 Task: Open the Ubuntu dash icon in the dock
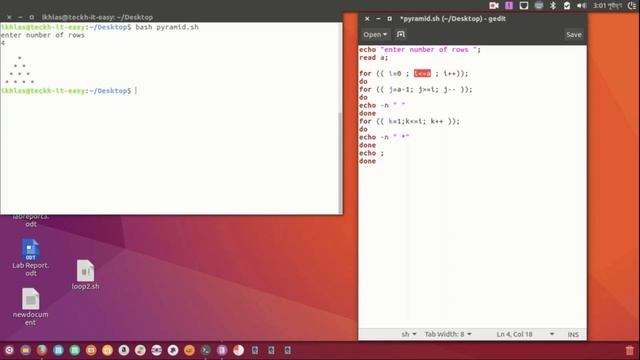(9, 350)
